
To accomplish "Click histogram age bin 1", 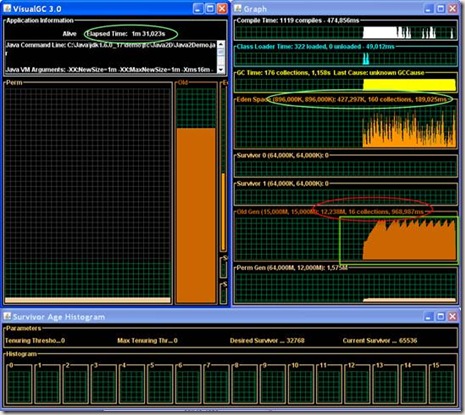I will [48, 384].
